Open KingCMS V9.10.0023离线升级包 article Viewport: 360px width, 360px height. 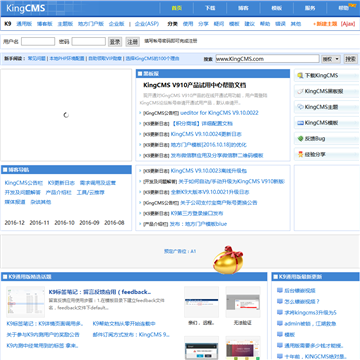coord(209,171)
